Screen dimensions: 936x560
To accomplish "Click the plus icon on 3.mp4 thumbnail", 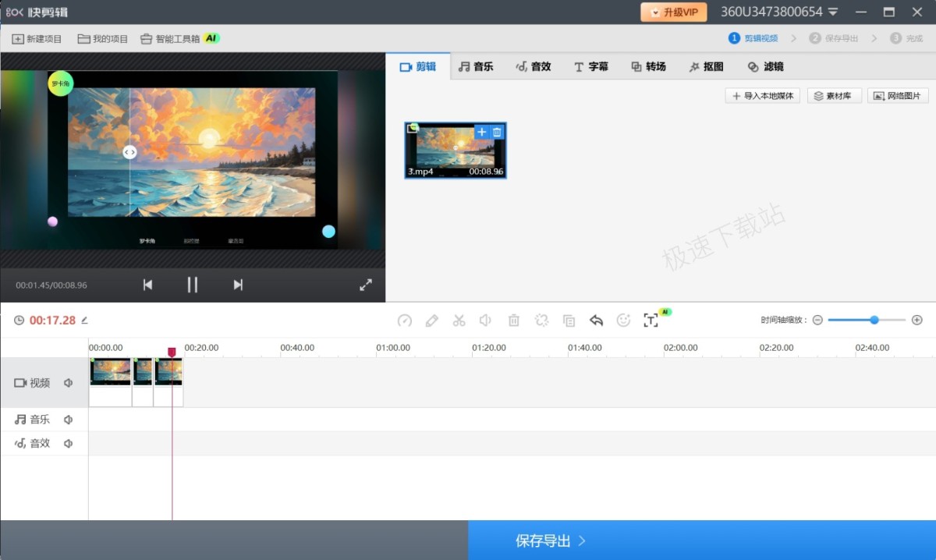I will coord(482,133).
